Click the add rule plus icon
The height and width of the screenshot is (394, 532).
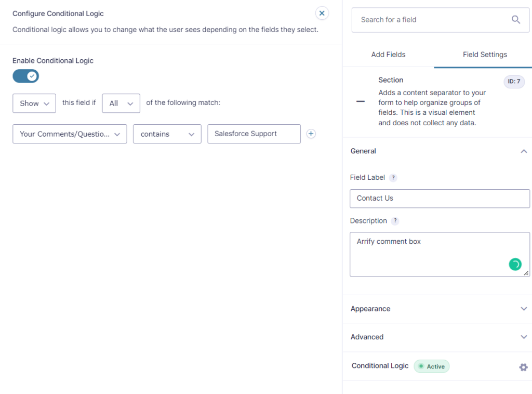[311, 134]
